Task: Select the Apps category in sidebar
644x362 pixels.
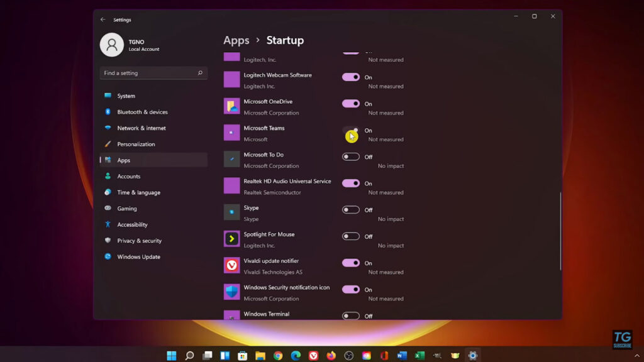Action: [153, 160]
